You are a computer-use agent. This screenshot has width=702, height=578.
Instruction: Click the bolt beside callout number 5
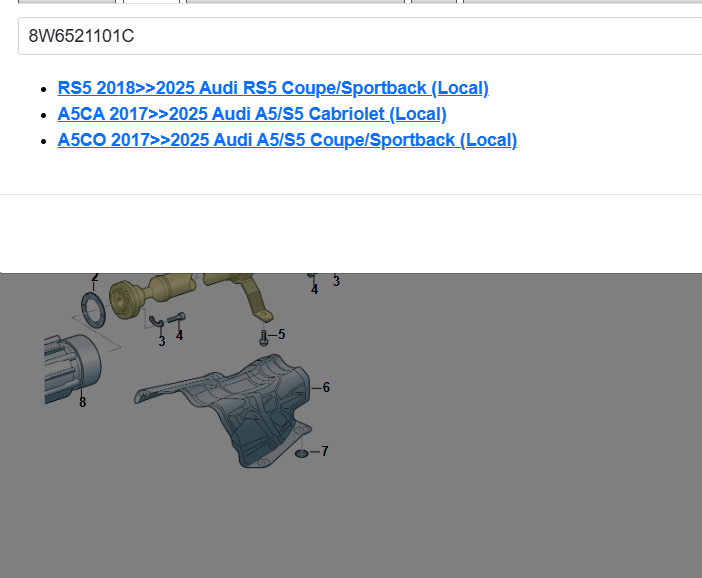point(263,335)
